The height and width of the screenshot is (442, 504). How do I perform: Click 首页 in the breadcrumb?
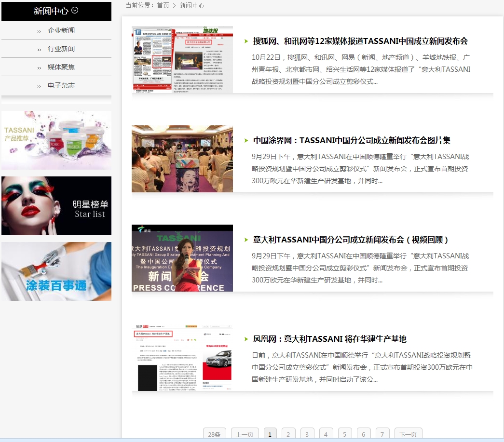tap(163, 5)
